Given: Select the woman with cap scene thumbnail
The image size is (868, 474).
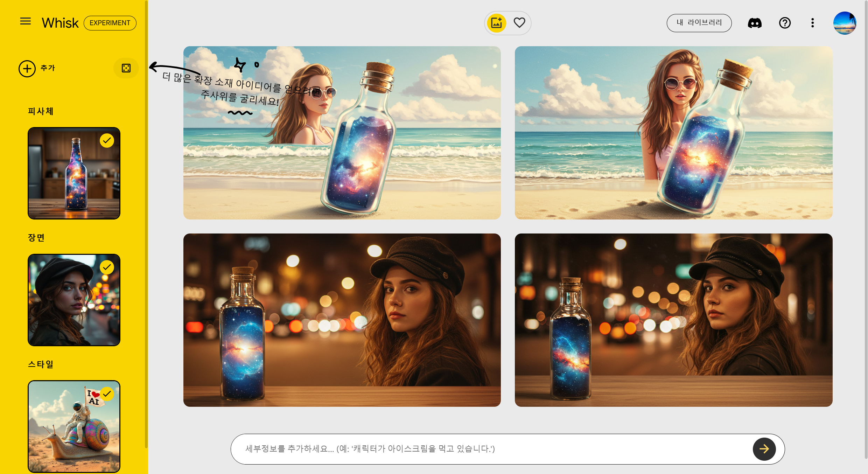Looking at the screenshot, I should pyautogui.click(x=74, y=300).
